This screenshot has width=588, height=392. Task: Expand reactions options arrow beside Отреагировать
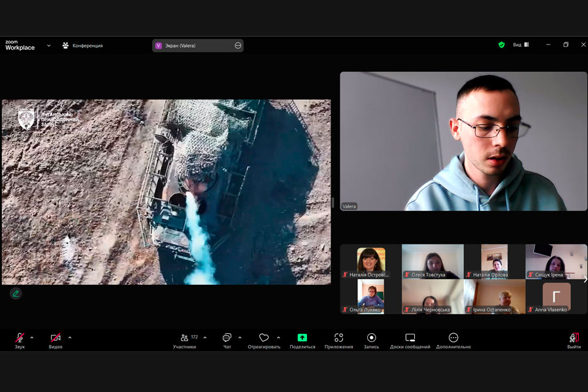(278, 338)
